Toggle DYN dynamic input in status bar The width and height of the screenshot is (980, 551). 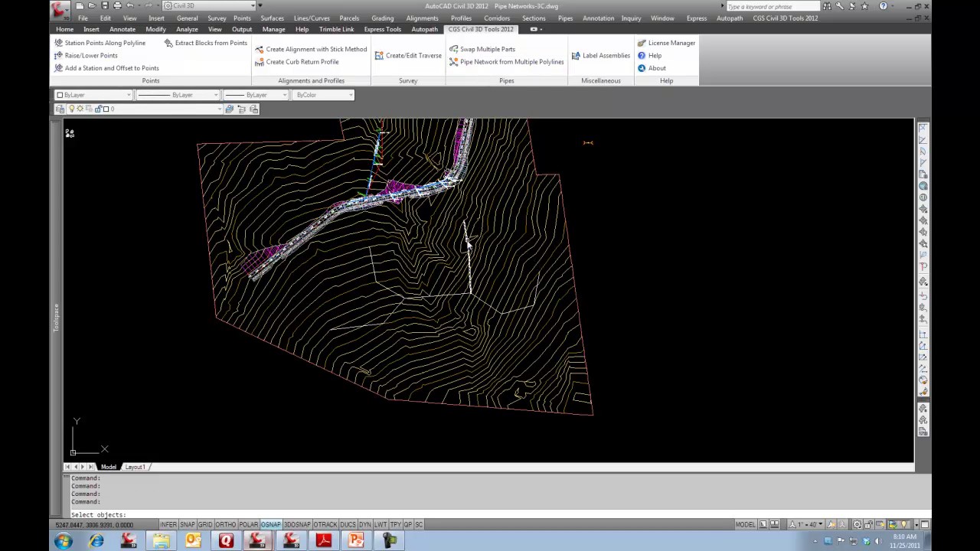click(x=364, y=524)
